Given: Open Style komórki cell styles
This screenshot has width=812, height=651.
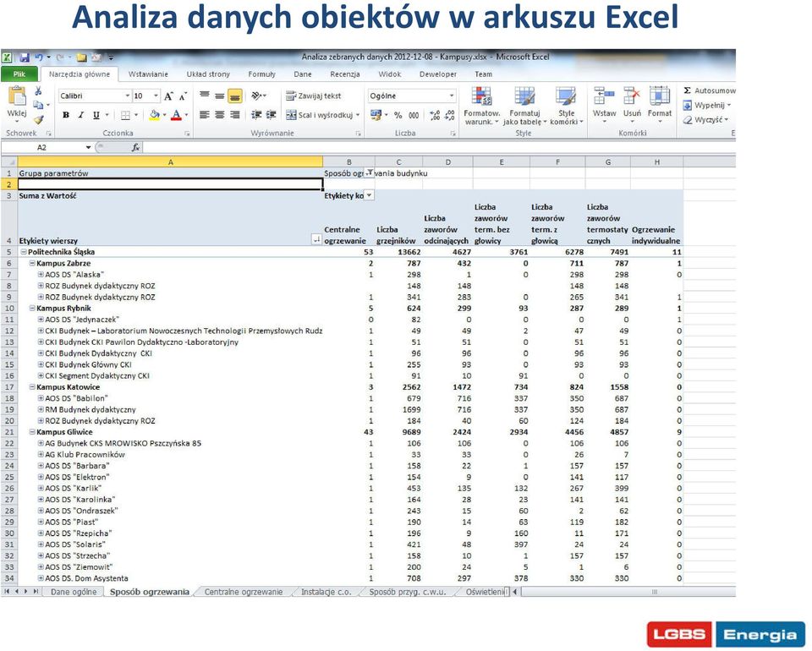Looking at the screenshot, I should pyautogui.click(x=566, y=106).
